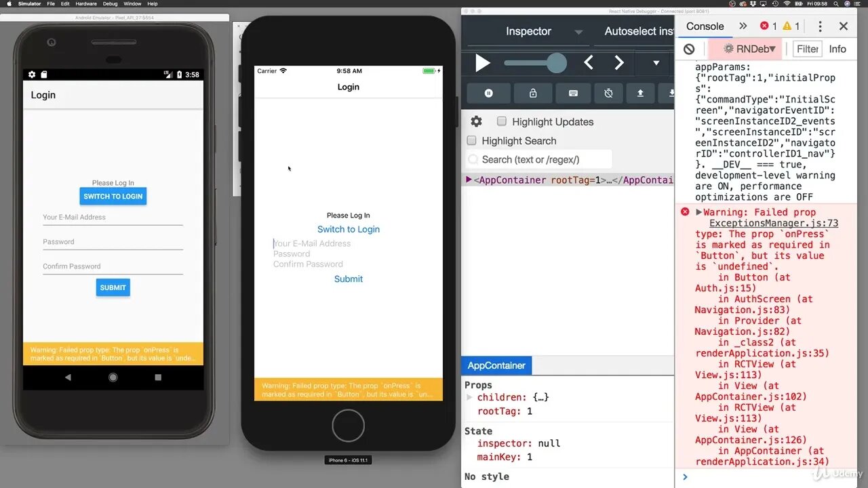The width and height of the screenshot is (868, 488).
Task: Tap SWITCH TO LOGIN on Android emulator
Action: coord(113,197)
